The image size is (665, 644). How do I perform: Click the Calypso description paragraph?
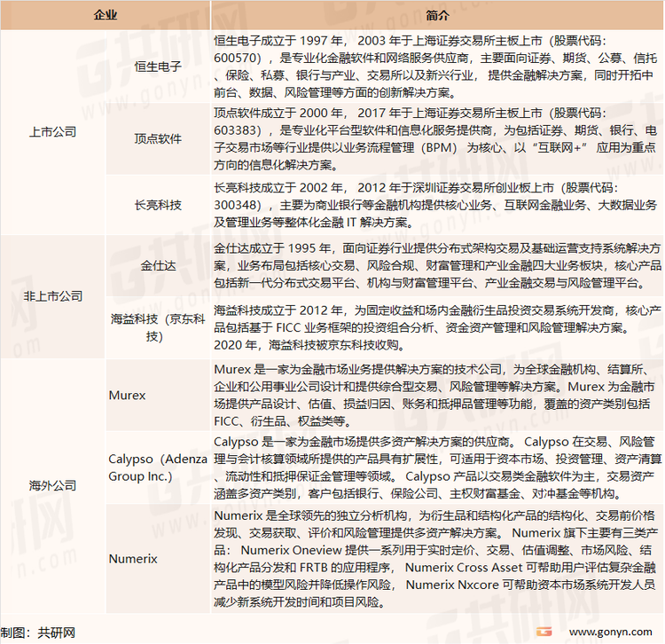coord(437,467)
